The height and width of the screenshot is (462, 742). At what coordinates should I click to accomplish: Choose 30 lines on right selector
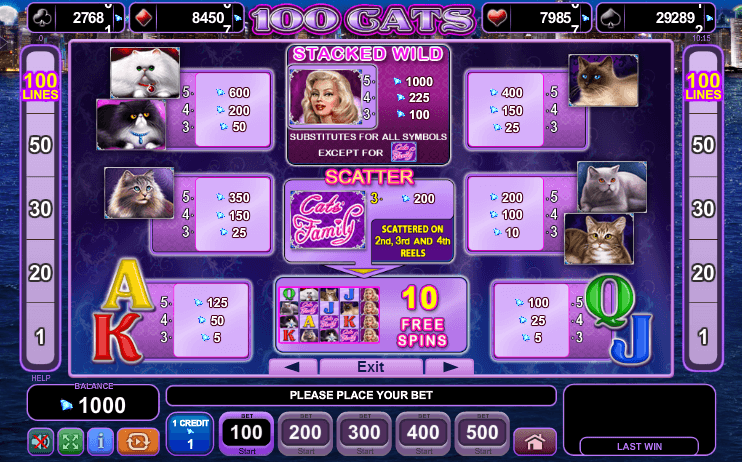703,209
